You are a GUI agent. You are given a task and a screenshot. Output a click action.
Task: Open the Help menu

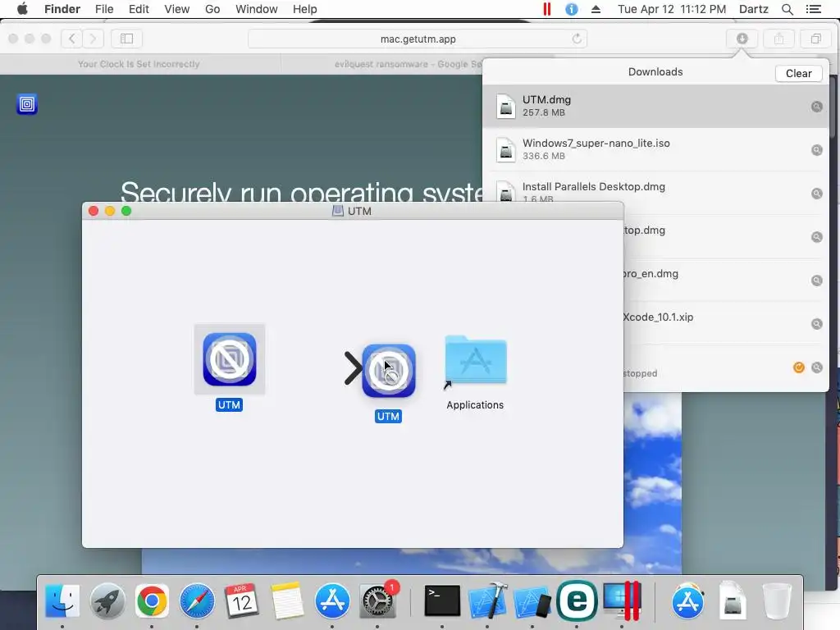pyautogui.click(x=305, y=9)
